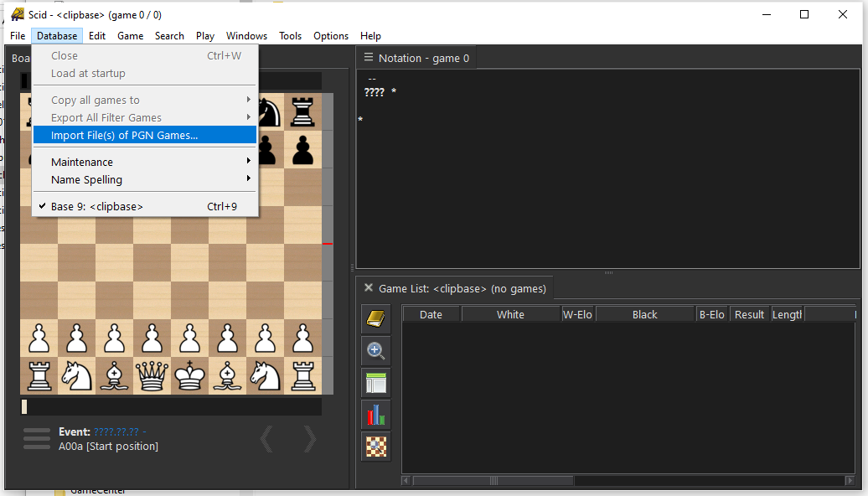Select the white pawn on e2
The height and width of the screenshot is (496, 868).
click(x=190, y=338)
